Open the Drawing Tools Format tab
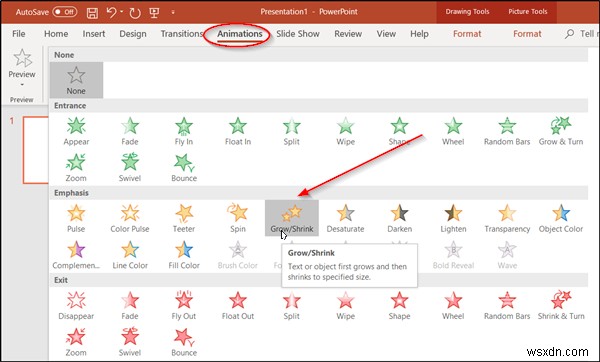This screenshot has height=362, width=600. click(467, 34)
